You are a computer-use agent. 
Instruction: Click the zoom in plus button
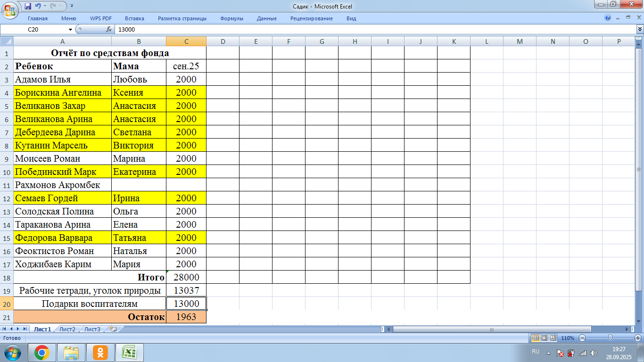click(x=638, y=338)
